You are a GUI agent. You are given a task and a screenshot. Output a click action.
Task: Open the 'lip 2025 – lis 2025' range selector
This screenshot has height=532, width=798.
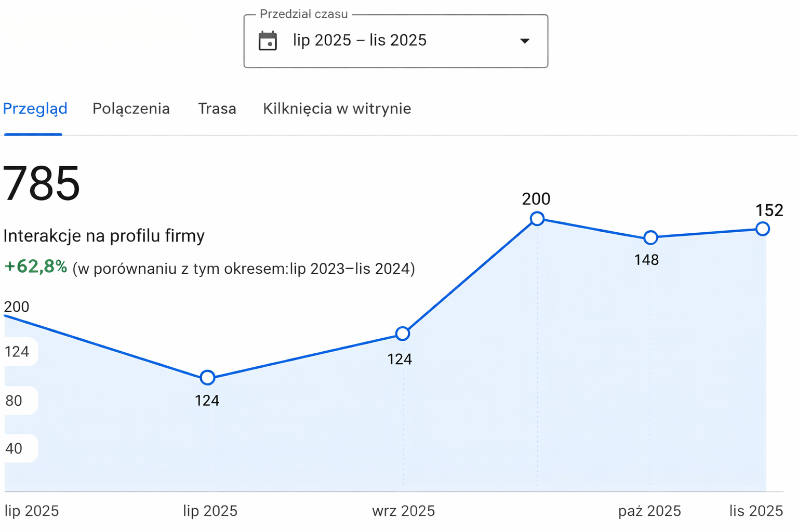[360, 41]
